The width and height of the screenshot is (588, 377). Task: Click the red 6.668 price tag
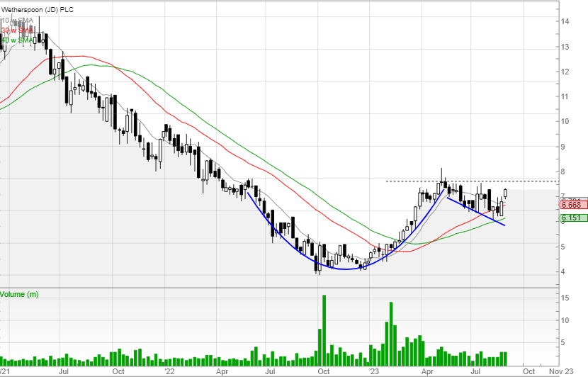click(x=572, y=205)
